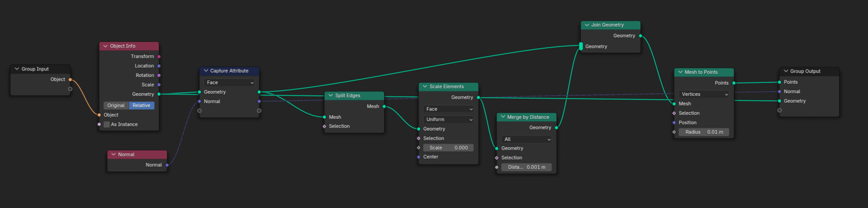Select Relative transform space in Object Info
This screenshot has height=208, width=868.
pos(142,106)
